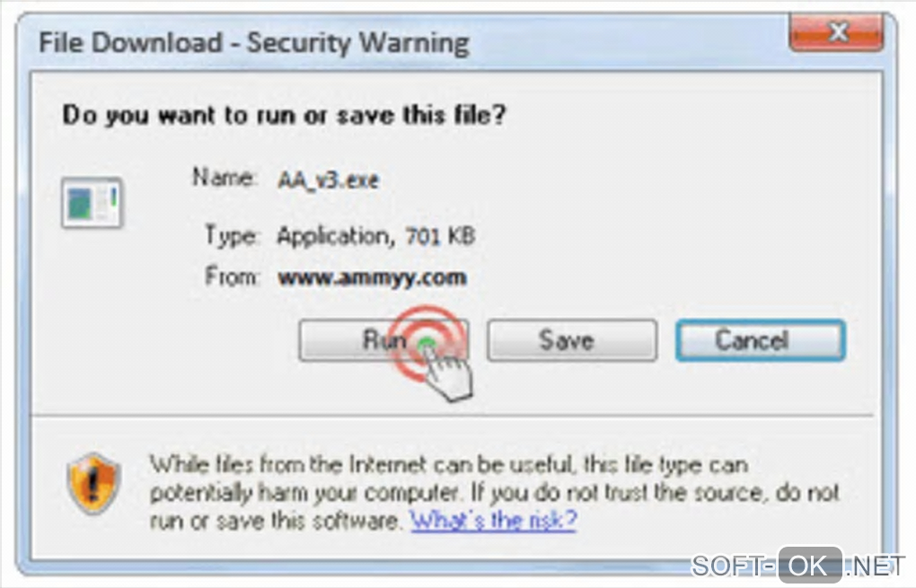Viewport: 916px width, 588px height.
Task: Click the SOFT-OK.NET watermark
Action: [797, 566]
